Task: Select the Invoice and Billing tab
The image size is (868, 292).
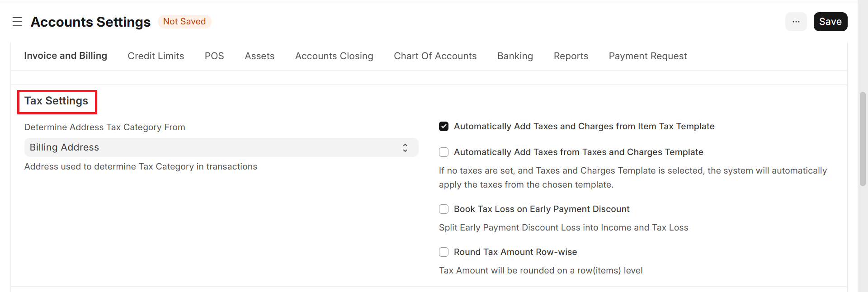Action: point(66,56)
